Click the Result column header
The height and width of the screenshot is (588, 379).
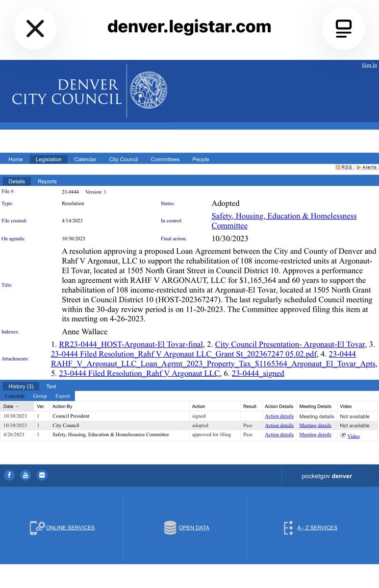point(250,407)
